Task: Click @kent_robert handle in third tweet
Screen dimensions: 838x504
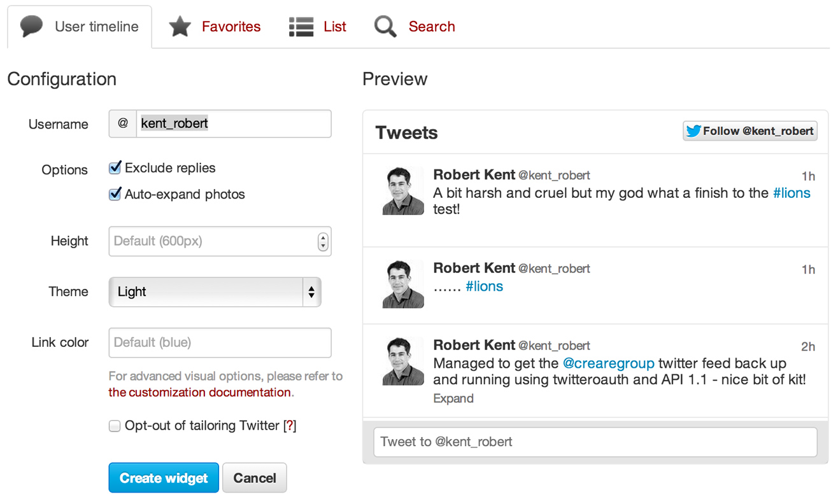Action: 554,346
